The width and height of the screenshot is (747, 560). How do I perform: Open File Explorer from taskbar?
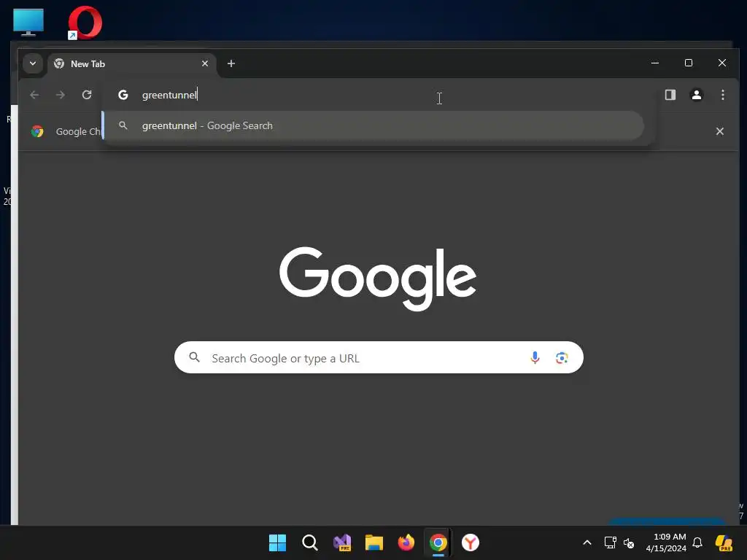tap(374, 542)
